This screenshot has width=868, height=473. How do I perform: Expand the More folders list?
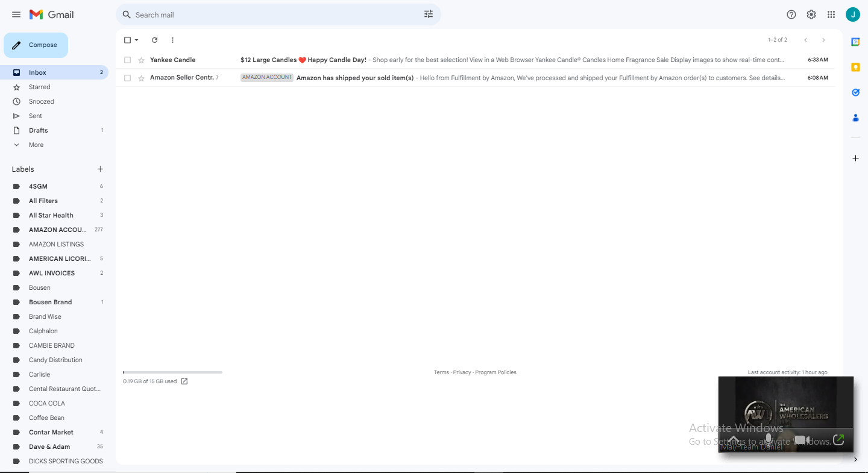pyautogui.click(x=54, y=145)
